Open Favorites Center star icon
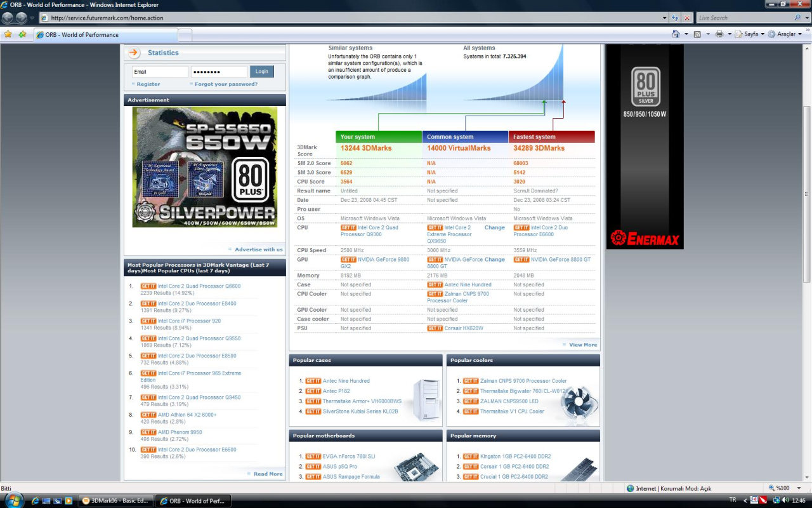 click(8, 34)
